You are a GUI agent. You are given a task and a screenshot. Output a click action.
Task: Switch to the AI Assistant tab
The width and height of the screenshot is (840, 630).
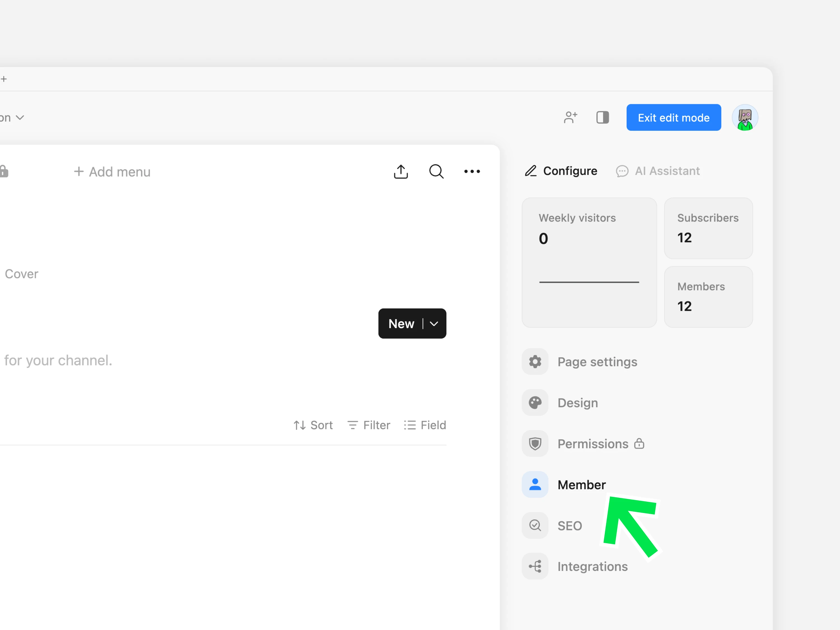(658, 171)
